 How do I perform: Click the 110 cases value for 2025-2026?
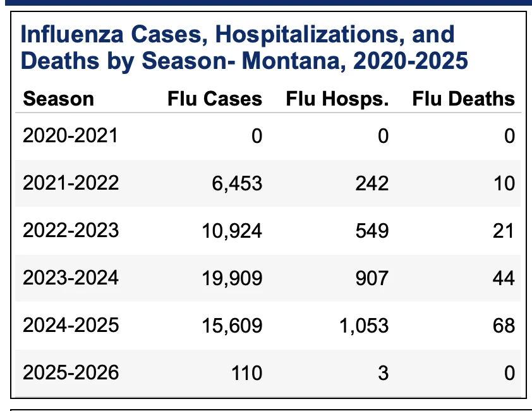(246, 373)
